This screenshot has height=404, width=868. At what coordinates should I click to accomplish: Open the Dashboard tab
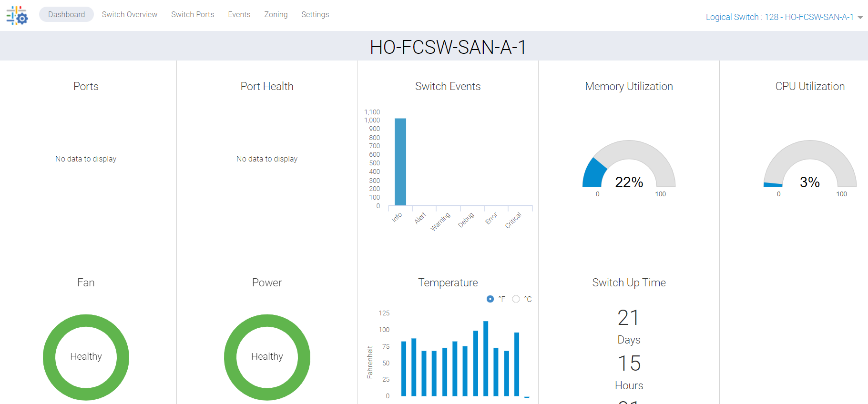point(66,14)
